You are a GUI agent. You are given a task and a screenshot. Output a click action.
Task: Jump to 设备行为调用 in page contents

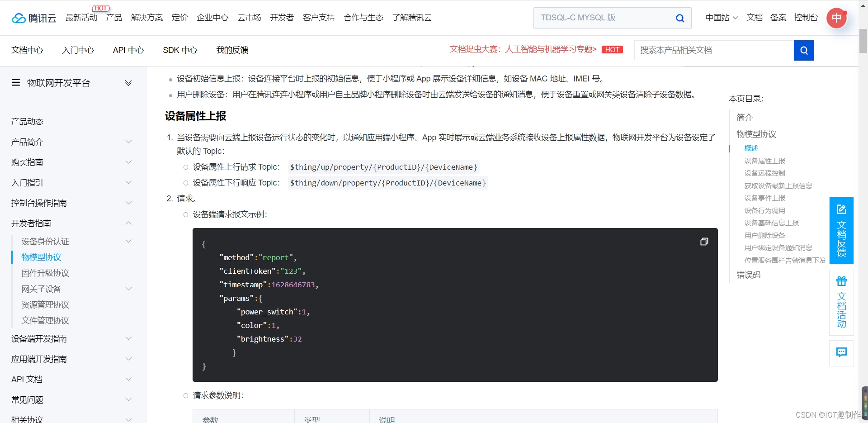(765, 210)
